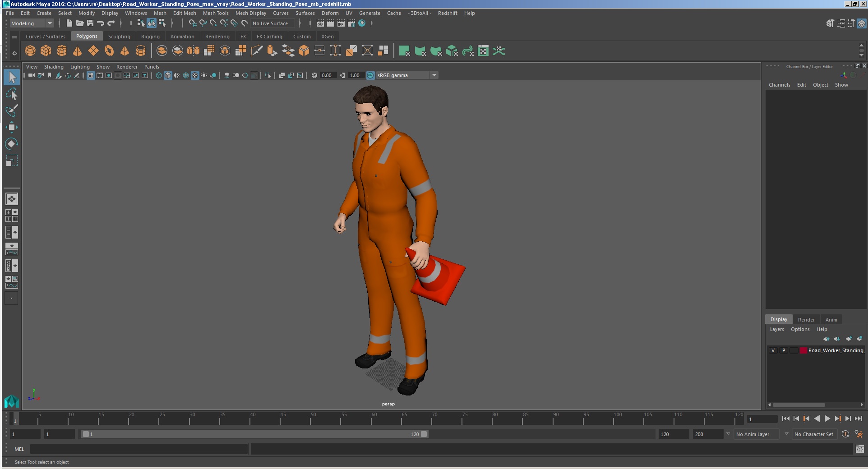Click the Undo arrow icon
This screenshot has width=868, height=469.
(x=101, y=23)
